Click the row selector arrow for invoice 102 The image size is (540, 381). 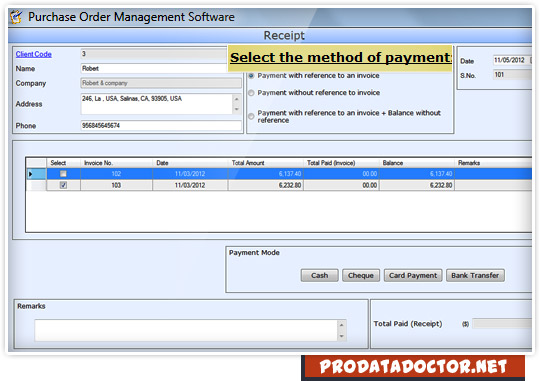click(36, 174)
